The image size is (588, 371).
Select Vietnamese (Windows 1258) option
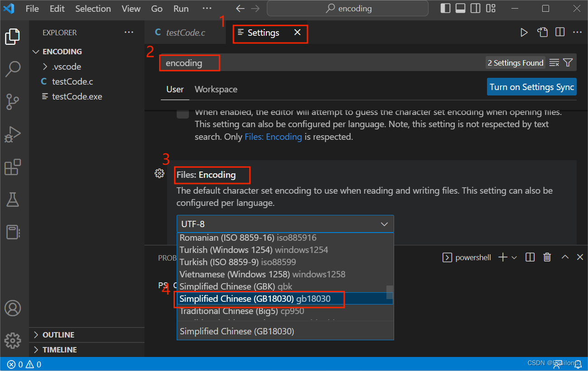point(281,274)
